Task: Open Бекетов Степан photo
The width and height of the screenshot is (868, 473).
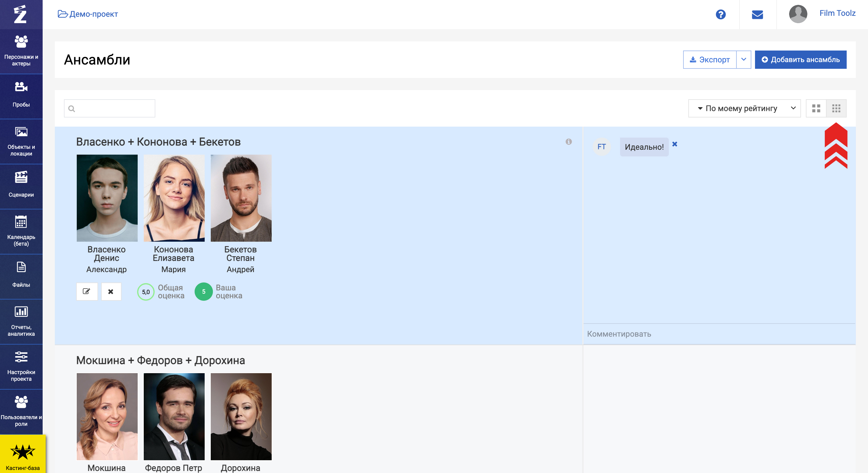Action: (x=241, y=198)
